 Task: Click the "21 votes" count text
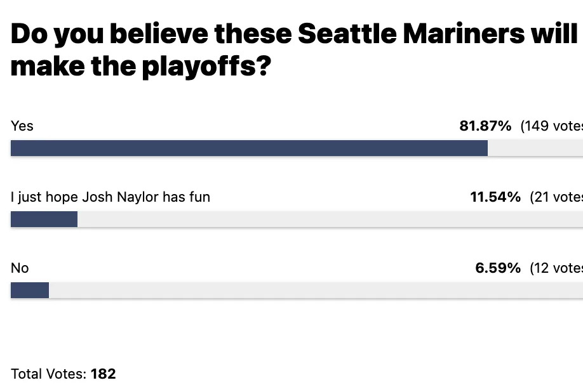click(556, 197)
